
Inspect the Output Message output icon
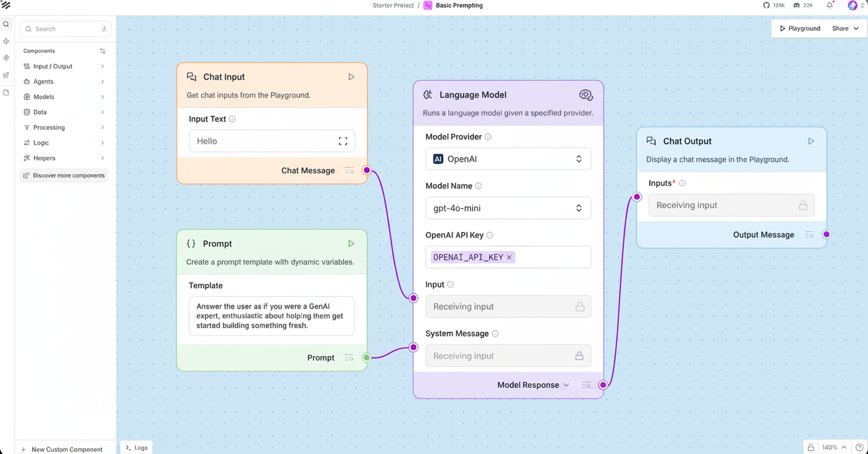click(x=809, y=235)
